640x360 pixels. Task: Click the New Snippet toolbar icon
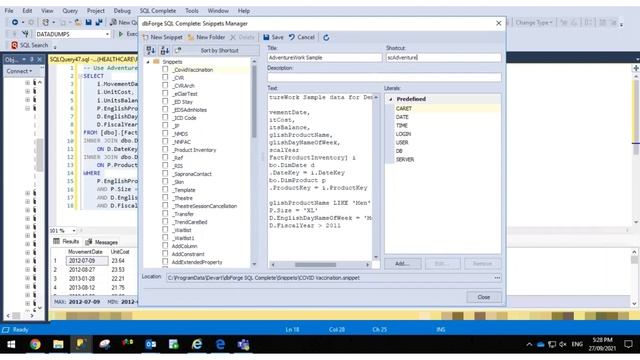[x=146, y=37]
